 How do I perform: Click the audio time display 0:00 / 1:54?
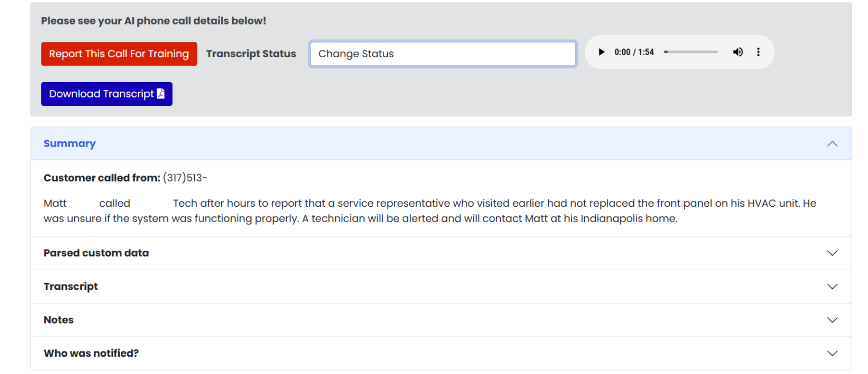(634, 52)
